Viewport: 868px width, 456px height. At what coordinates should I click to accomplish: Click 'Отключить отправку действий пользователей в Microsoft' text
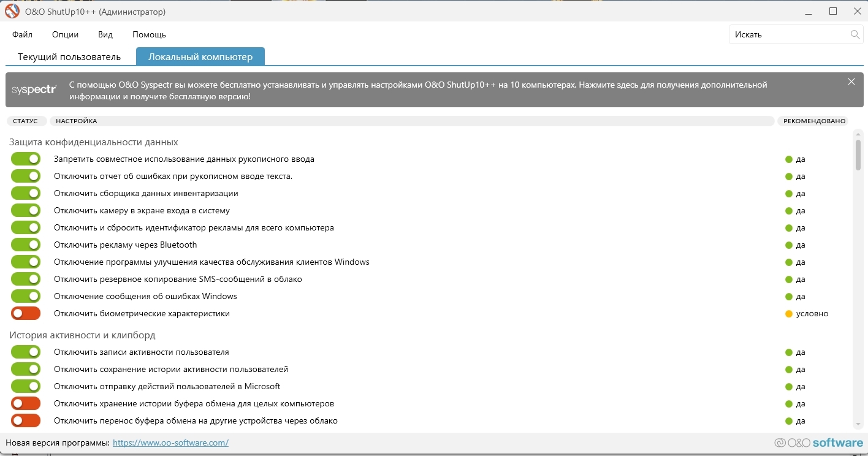coord(167,386)
